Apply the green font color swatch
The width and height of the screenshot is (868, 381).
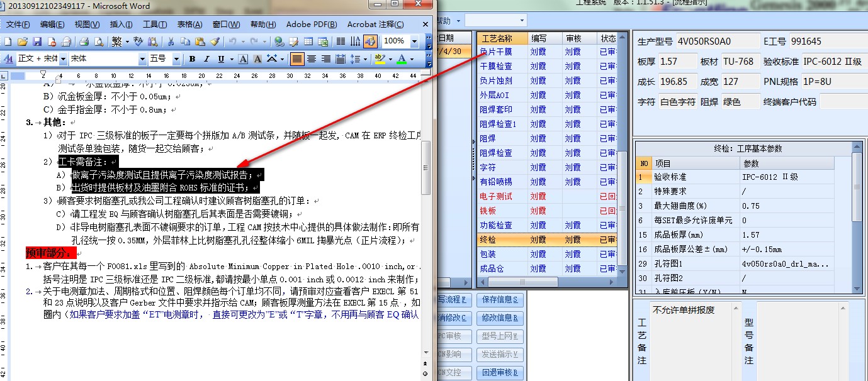click(x=401, y=59)
